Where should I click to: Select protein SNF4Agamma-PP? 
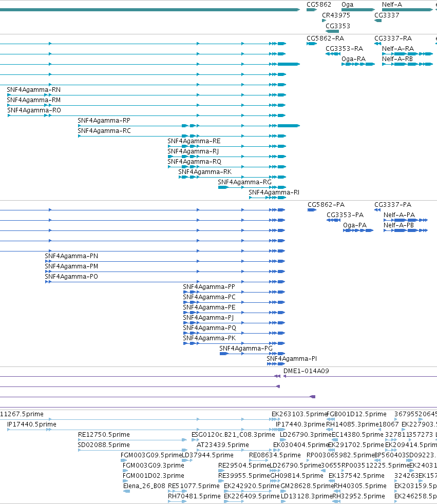(209, 287)
